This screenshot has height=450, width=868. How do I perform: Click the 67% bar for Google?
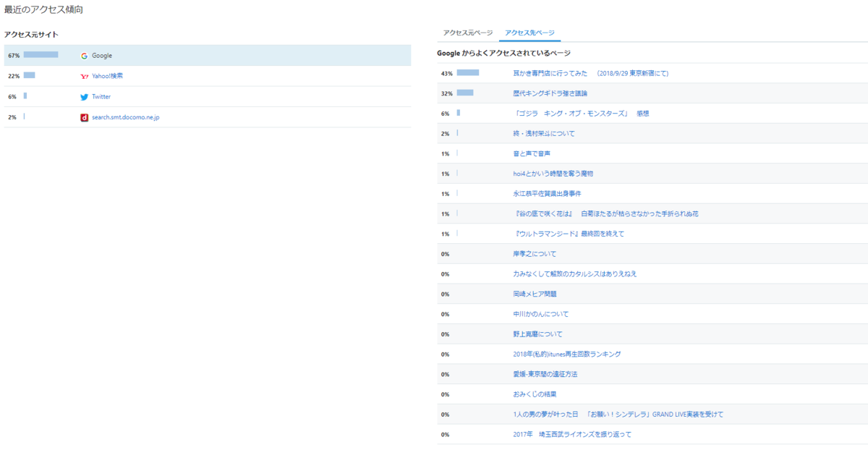41,54
